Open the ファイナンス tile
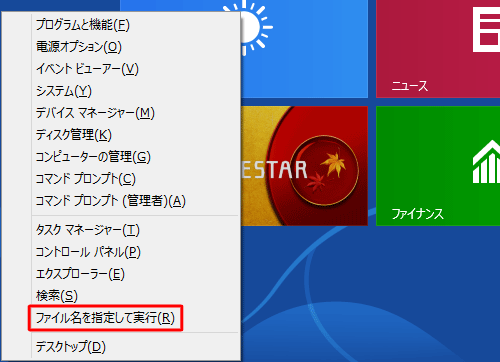The image size is (500, 362). 438,166
